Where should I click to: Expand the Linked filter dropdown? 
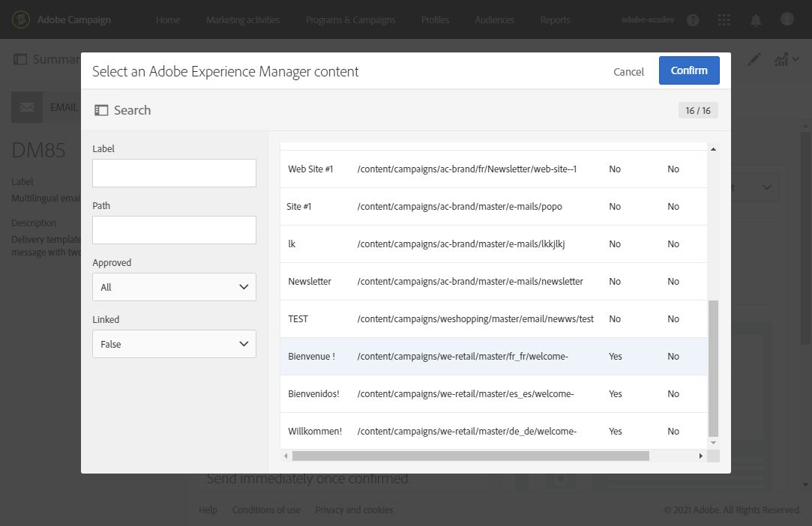174,344
